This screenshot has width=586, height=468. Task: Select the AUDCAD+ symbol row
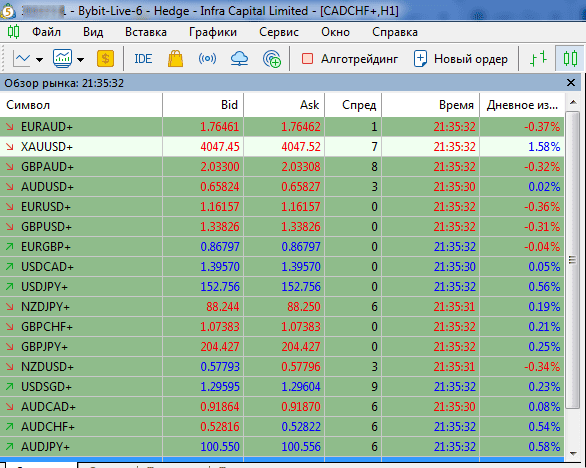click(x=282, y=407)
